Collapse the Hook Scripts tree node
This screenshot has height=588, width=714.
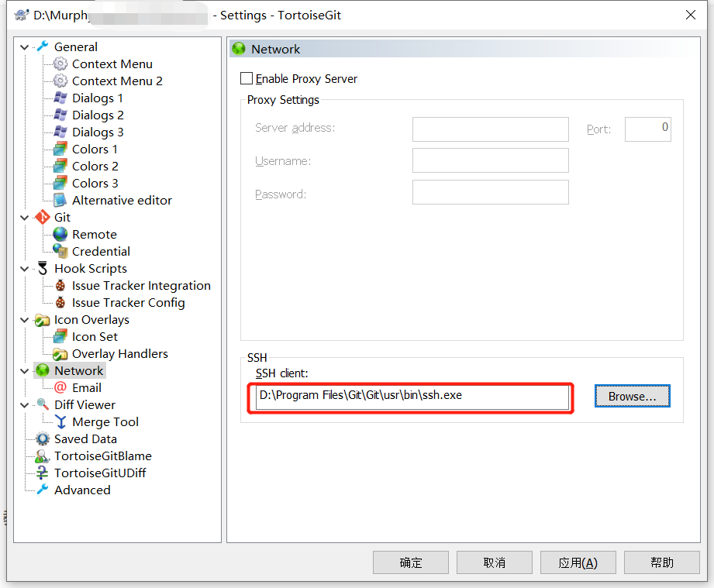click(25, 269)
